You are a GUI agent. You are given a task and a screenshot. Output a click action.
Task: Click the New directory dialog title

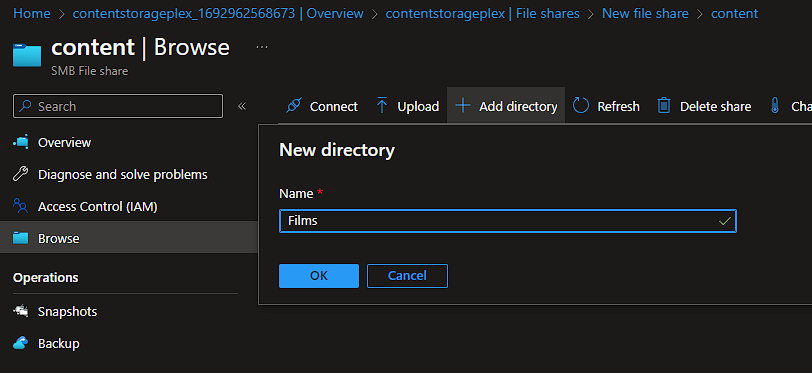pyautogui.click(x=337, y=150)
